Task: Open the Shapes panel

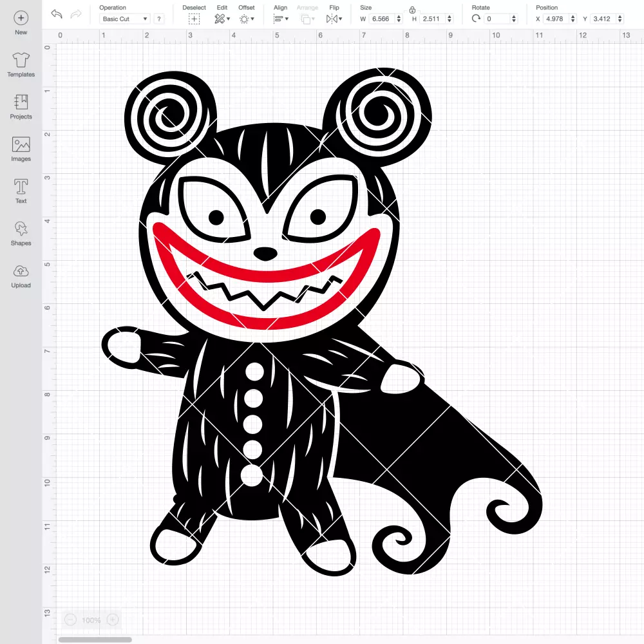Action: coord(21,233)
